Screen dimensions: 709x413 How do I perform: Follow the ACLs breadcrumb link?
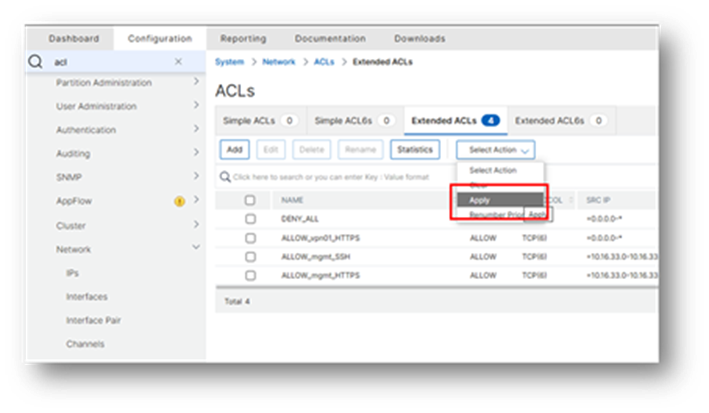tap(324, 62)
